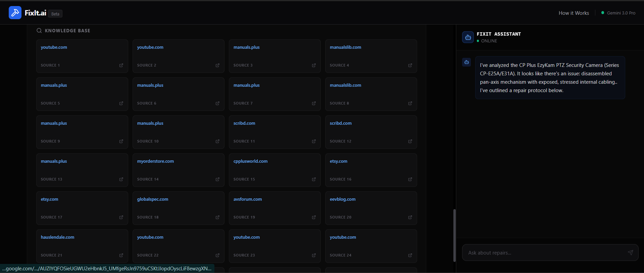Open the manualslib.com link in Source 8
The image size is (644, 273).
346,85
